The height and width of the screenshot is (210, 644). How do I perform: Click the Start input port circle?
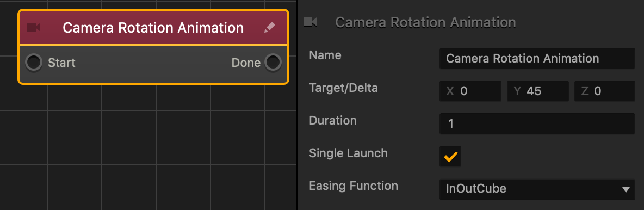(x=34, y=63)
